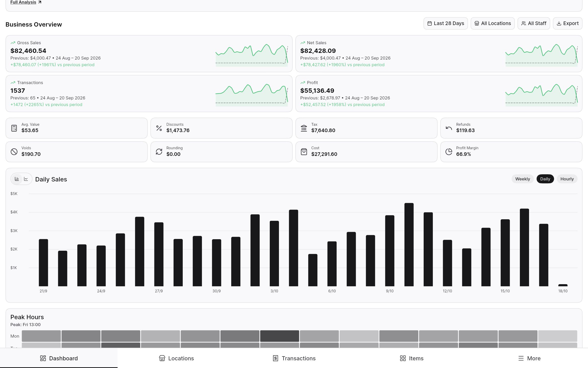Click the Avg. Value calculator icon
Image resolution: width=588 pixels, height=368 pixels.
point(14,128)
